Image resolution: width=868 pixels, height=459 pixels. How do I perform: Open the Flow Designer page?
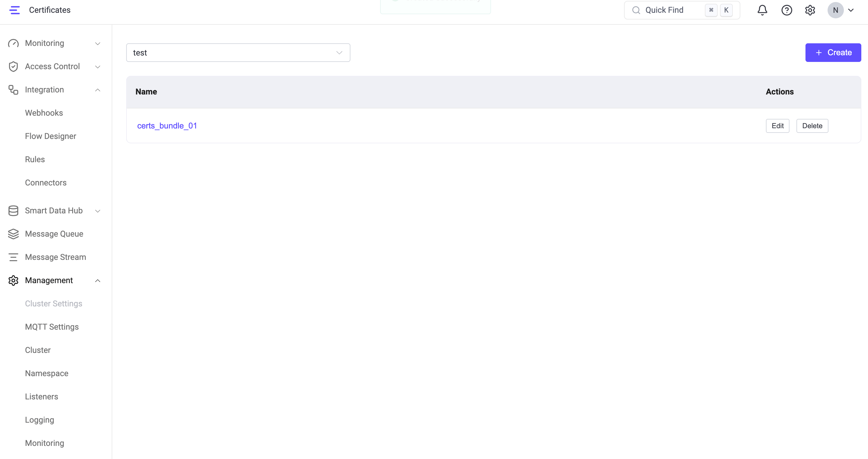[51, 136]
